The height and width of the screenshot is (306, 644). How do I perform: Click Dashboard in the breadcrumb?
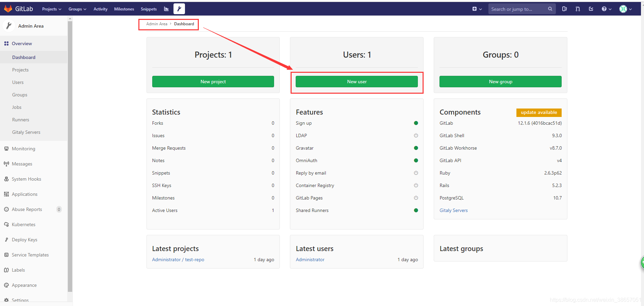point(184,24)
